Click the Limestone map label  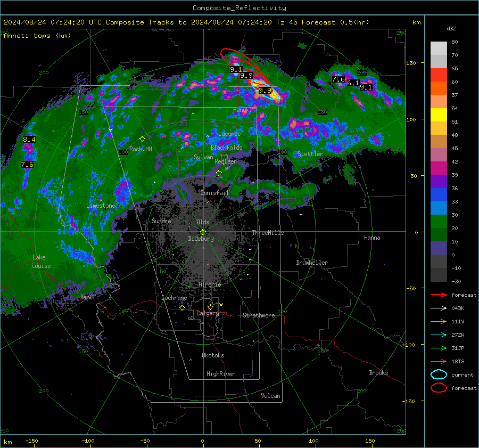pyautogui.click(x=101, y=206)
